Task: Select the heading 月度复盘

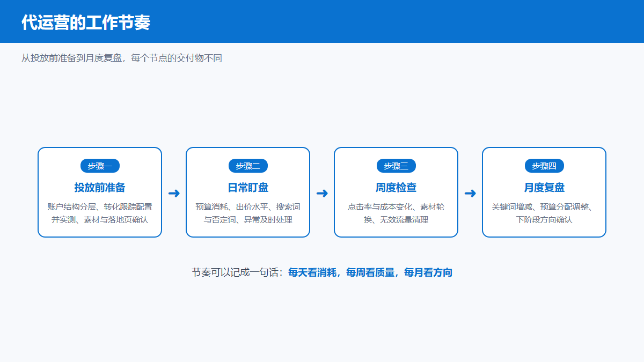Action: (544, 188)
